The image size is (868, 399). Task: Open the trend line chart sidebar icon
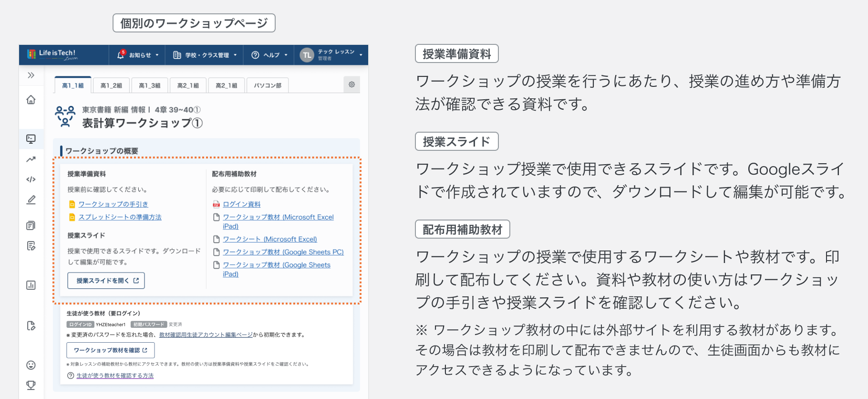[x=31, y=159]
